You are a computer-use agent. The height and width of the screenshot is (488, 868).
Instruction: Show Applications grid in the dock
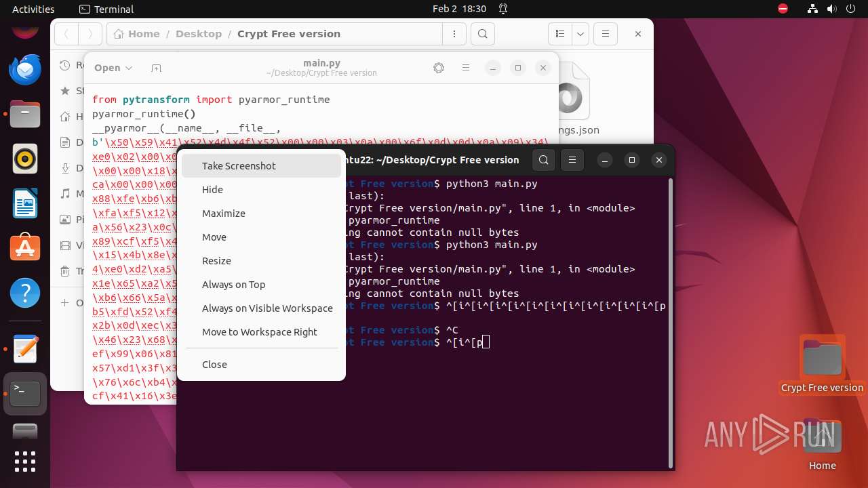25,462
